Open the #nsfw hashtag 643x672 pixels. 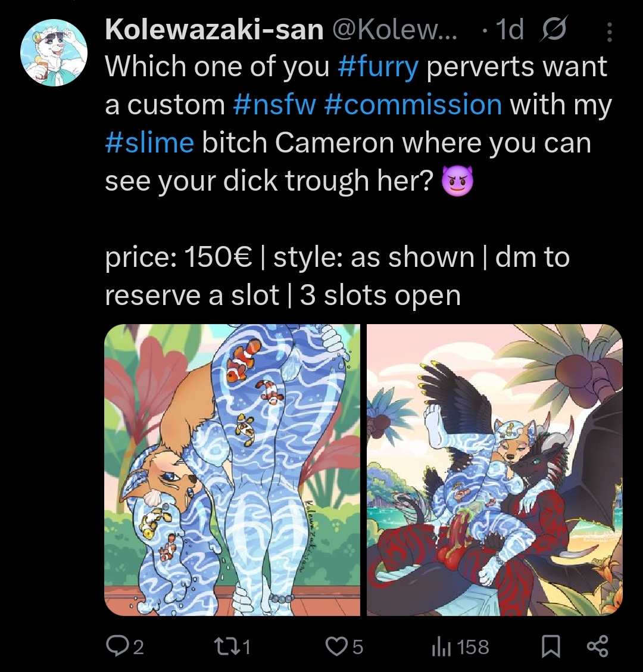pyautogui.click(x=274, y=105)
